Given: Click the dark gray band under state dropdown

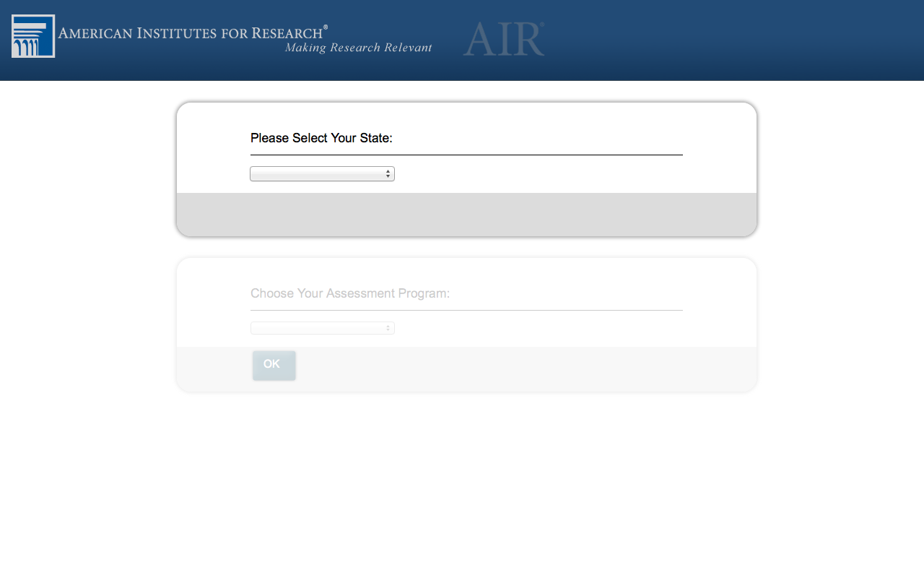Looking at the screenshot, I should point(466,214).
